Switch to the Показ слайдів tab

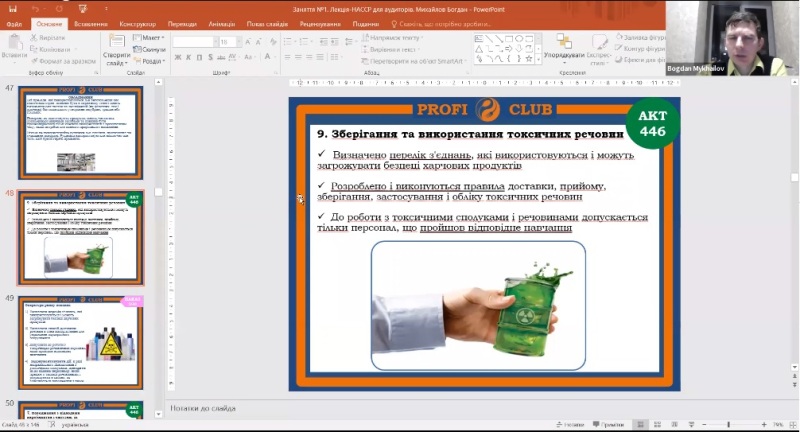click(x=267, y=24)
